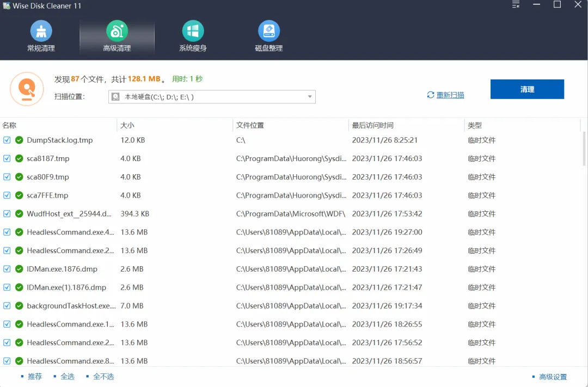Open the 常规清理 common cleaner tab

(x=41, y=37)
